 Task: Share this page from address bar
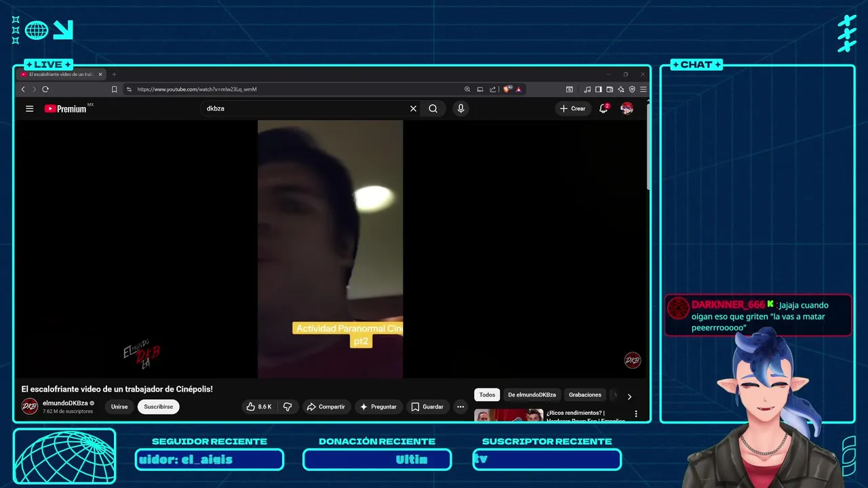click(493, 89)
